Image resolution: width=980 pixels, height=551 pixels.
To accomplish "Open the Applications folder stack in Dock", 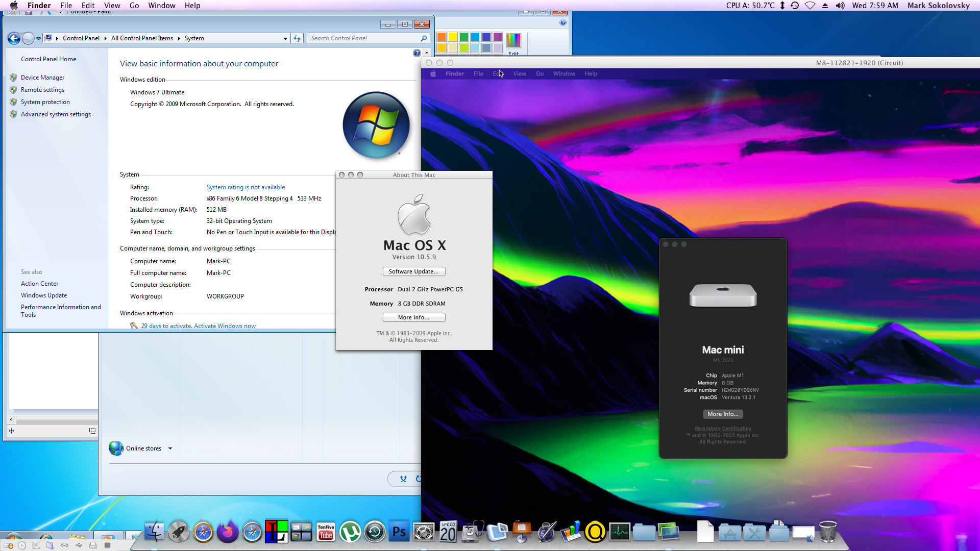I will [730, 533].
